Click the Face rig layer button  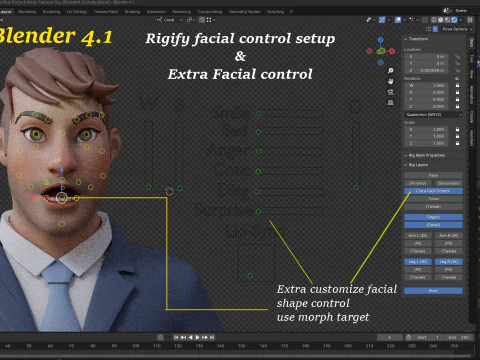(x=433, y=175)
